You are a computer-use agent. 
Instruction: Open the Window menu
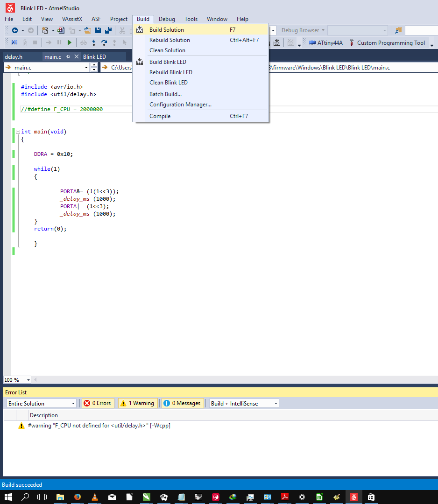point(217,19)
